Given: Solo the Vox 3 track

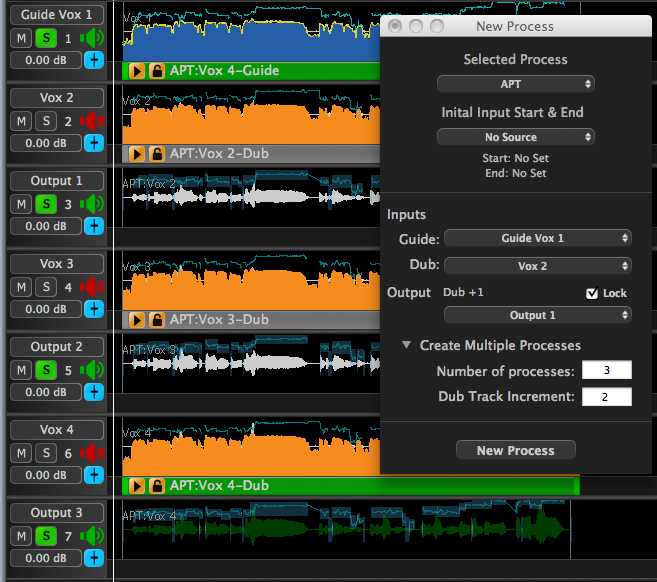Looking at the screenshot, I should [45, 288].
